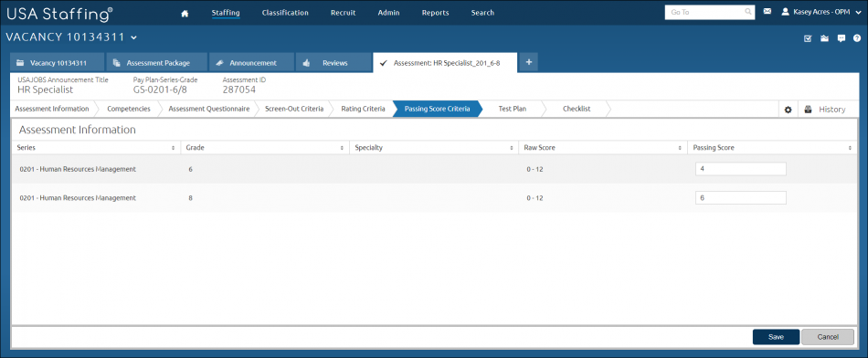Go to the Assessment Information step
This screenshot has width=868, height=358.
point(52,109)
